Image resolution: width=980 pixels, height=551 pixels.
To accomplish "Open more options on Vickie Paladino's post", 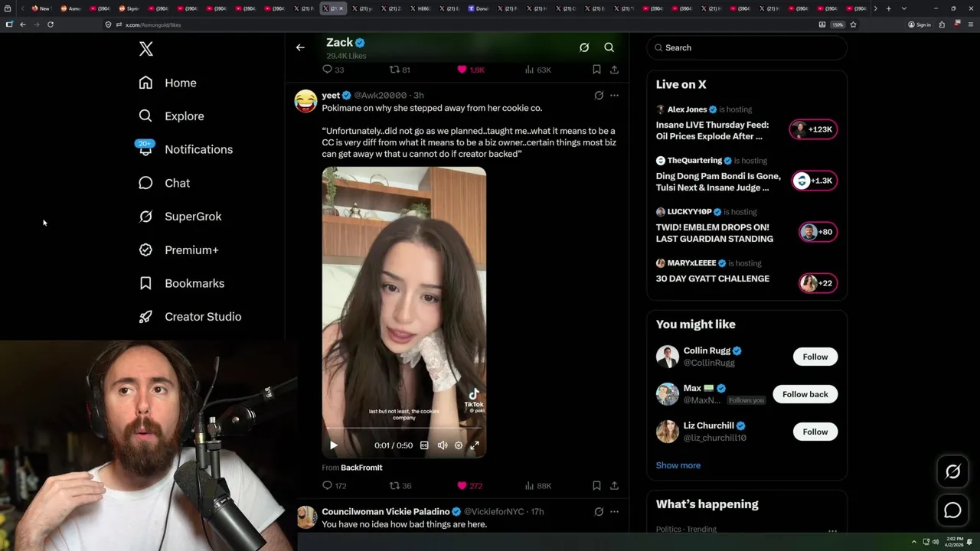I will (614, 512).
